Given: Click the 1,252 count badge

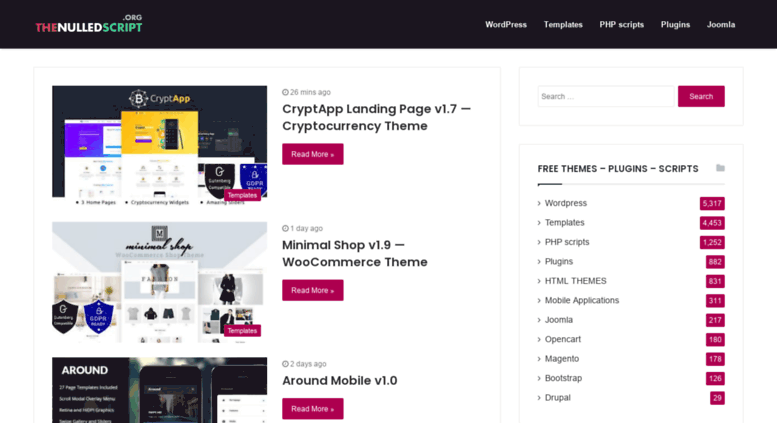Looking at the screenshot, I should click(x=712, y=242).
